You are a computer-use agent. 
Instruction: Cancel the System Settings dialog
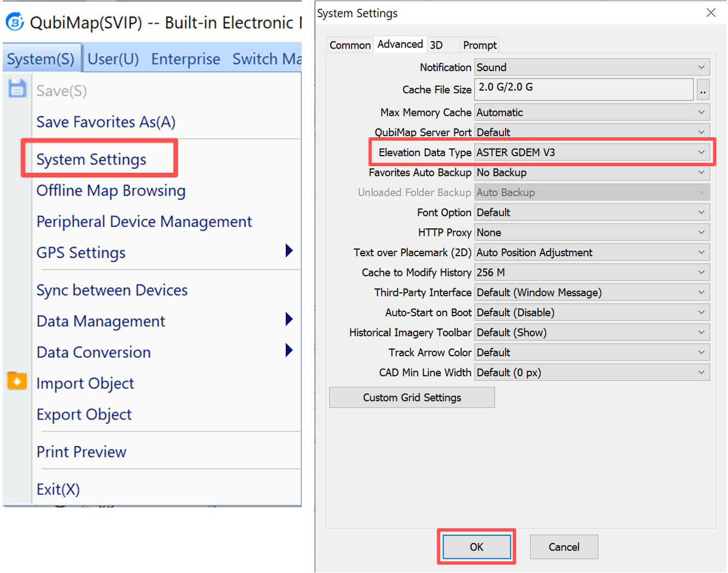tap(564, 547)
